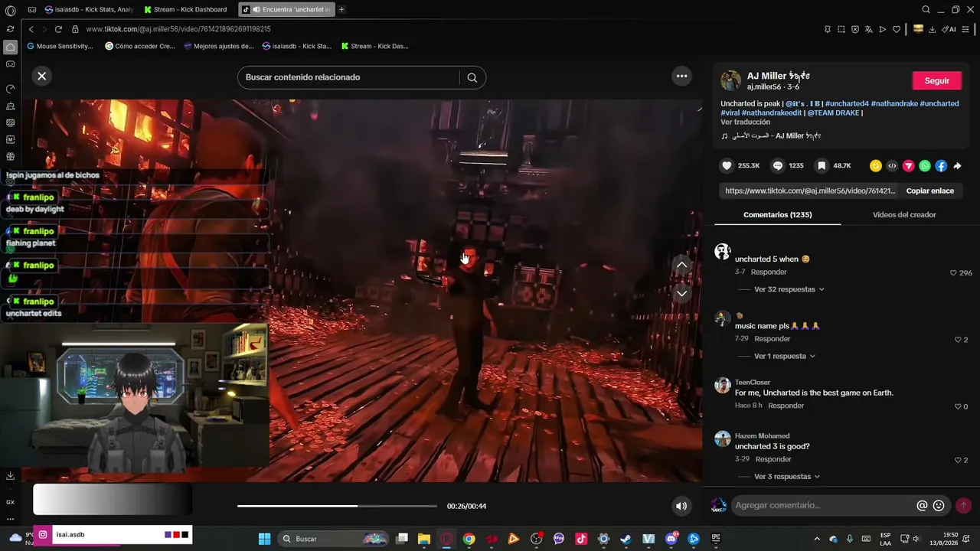
Task: Reply to TeenCloser's comment
Action: (786, 406)
